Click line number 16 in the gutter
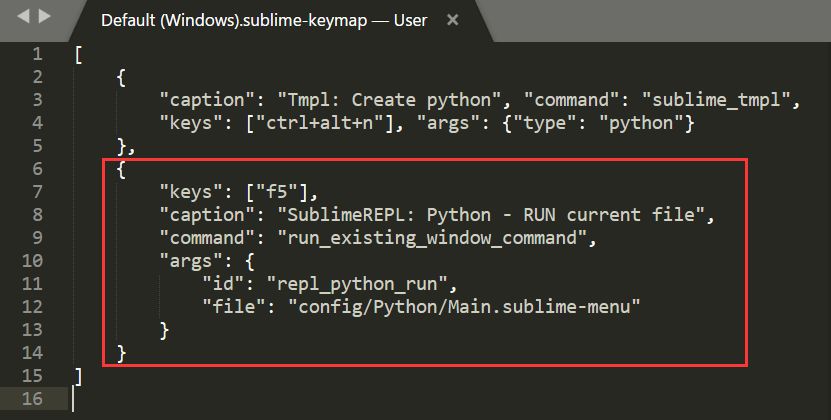Image resolution: width=831 pixels, height=420 pixels. [32, 399]
